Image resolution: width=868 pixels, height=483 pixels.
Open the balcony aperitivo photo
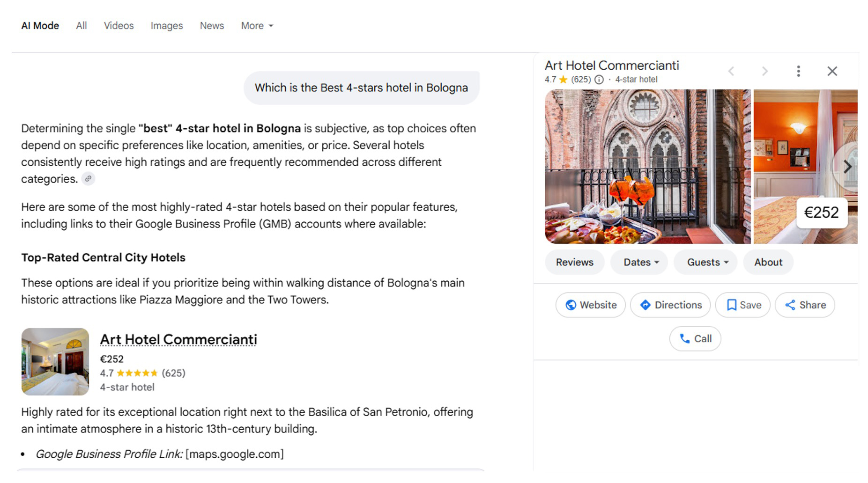tap(647, 167)
